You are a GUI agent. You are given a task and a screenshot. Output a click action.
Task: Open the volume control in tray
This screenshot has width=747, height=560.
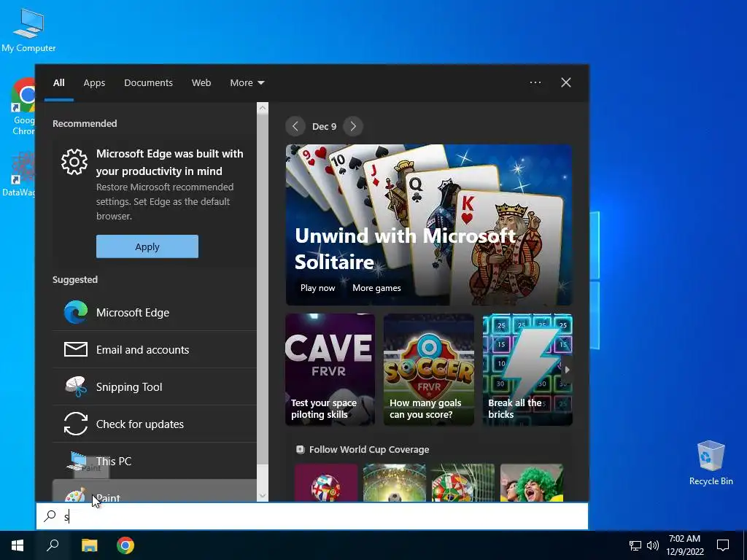(x=653, y=545)
